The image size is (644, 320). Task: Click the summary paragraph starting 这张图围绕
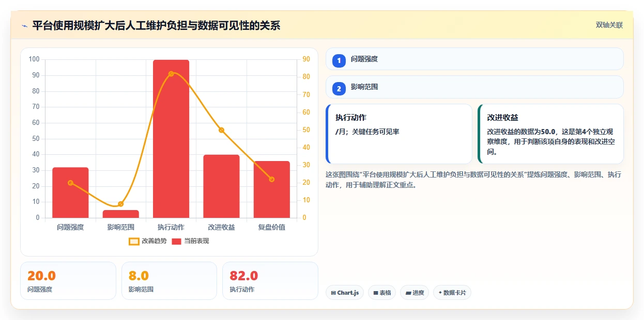point(473,180)
